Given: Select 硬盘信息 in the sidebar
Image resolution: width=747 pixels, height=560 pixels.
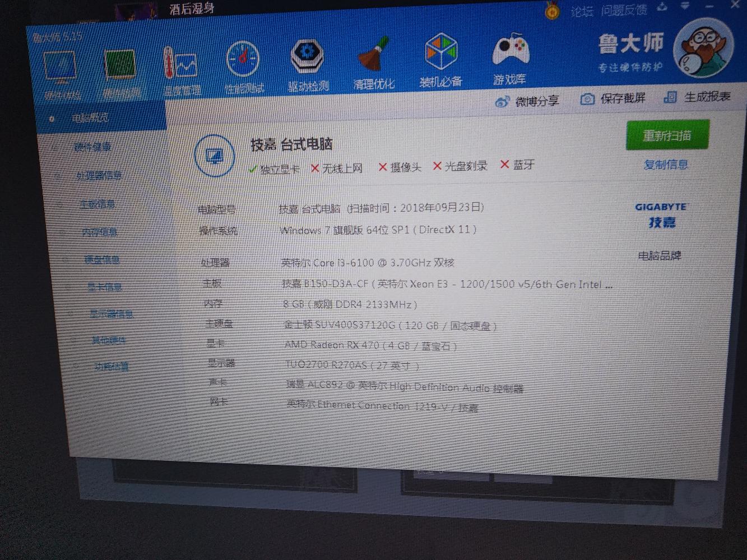Looking at the screenshot, I should [102, 260].
